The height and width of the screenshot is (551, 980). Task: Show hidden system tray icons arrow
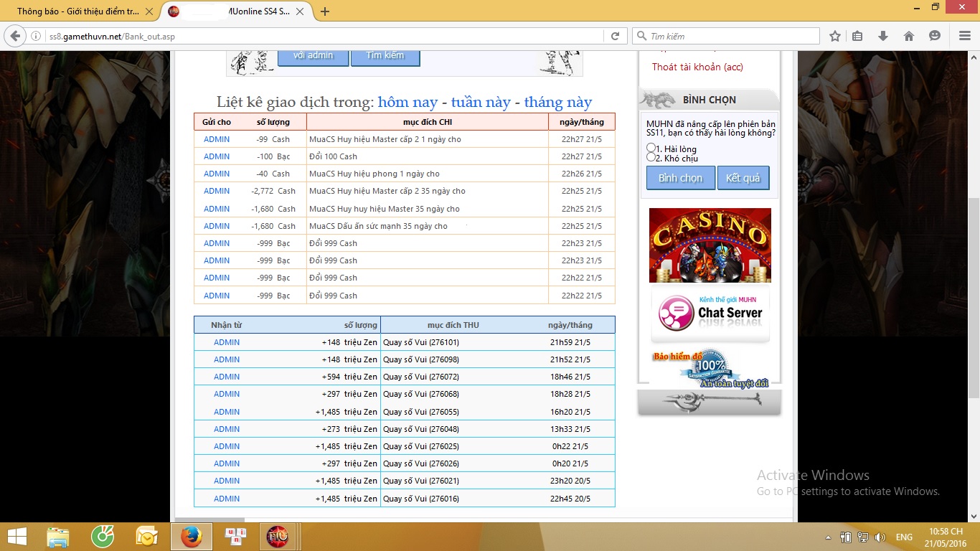point(829,537)
